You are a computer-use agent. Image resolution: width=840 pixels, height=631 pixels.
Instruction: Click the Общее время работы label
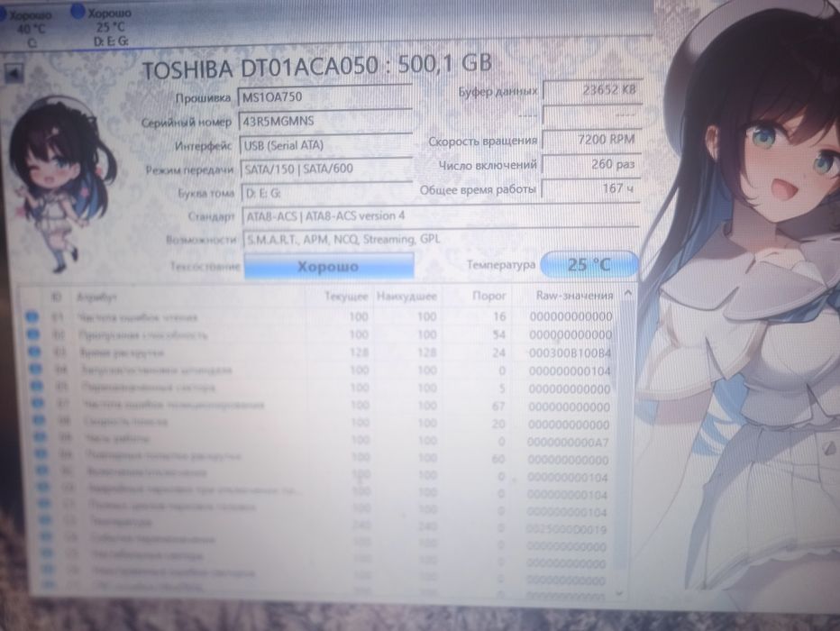pos(478,189)
